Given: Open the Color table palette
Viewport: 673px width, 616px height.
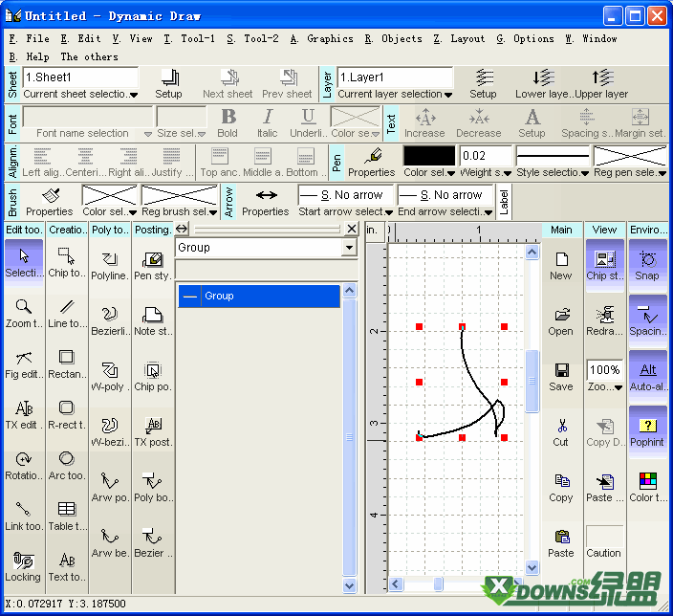Looking at the screenshot, I should click(x=647, y=488).
